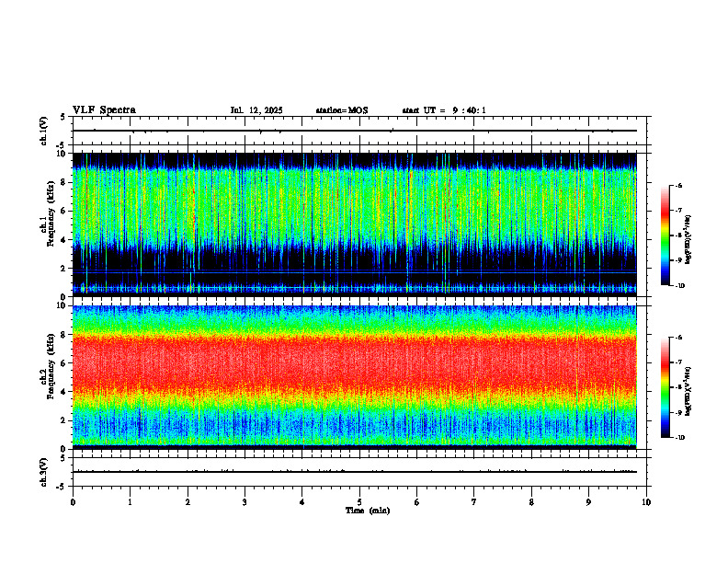Click time axis tick label "9"
This screenshot has width=728, height=563.
click(588, 502)
